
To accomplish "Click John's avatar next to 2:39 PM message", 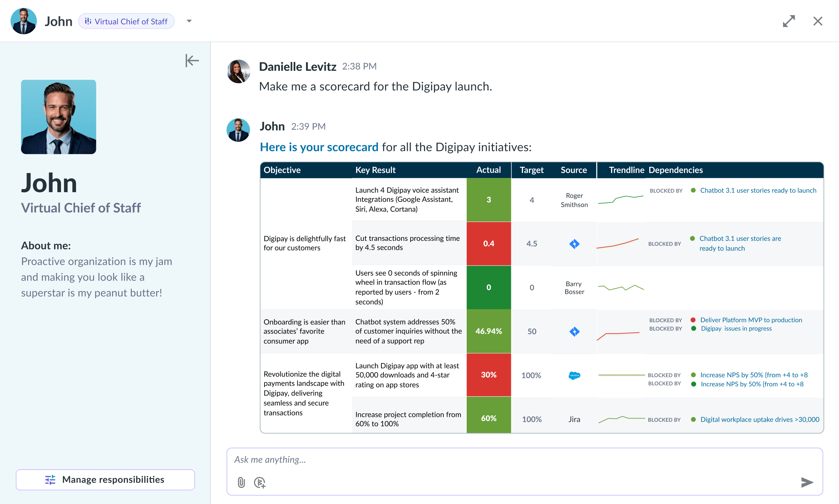I will point(239,130).
